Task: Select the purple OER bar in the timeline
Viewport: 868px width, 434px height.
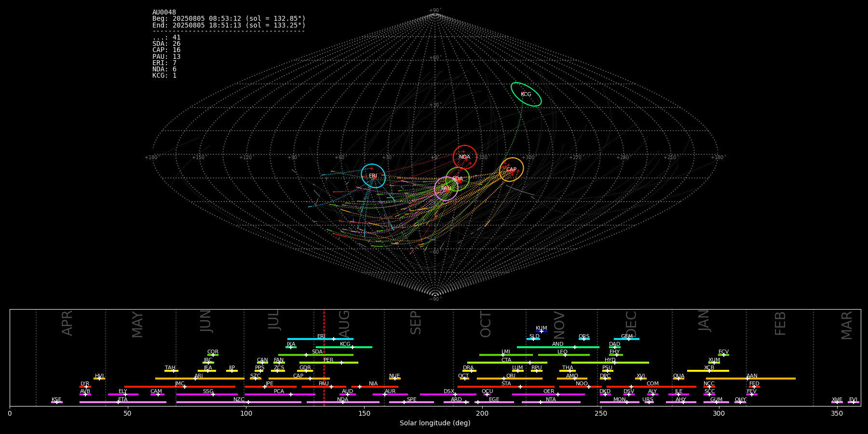Action: 548,394
